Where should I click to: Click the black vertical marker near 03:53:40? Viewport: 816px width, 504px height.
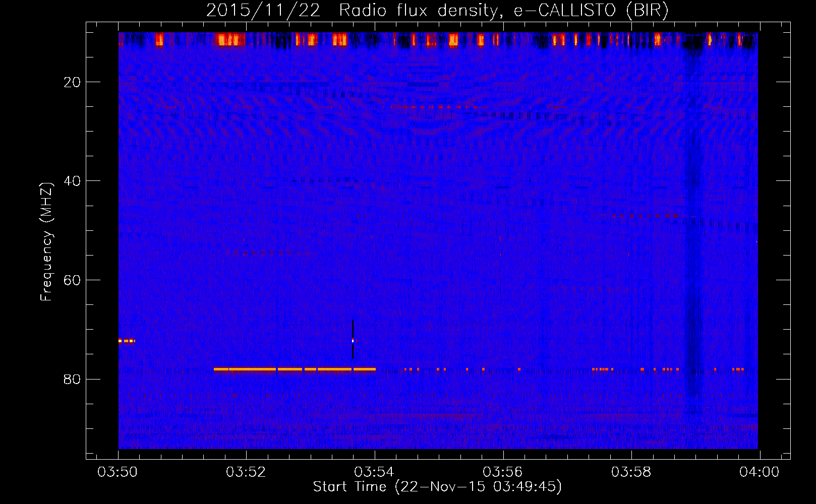353,339
